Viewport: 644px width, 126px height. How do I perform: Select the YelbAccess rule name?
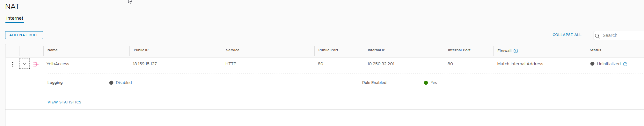(58, 64)
